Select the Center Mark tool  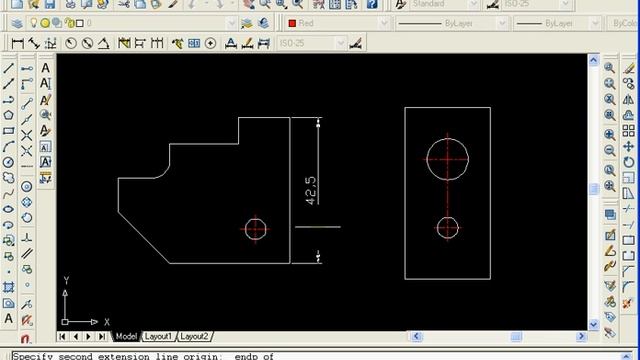click(210, 43)
